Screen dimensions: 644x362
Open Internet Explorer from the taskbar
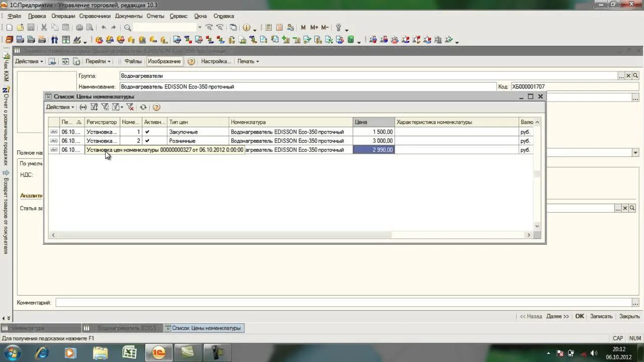coord(42,353)
